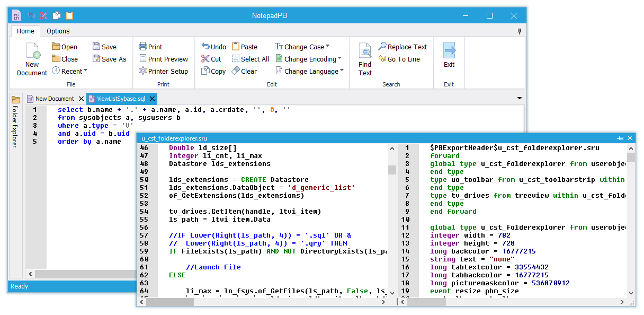Click the Go To Line icon
644x315 pixels.
(x=382, y=59)
